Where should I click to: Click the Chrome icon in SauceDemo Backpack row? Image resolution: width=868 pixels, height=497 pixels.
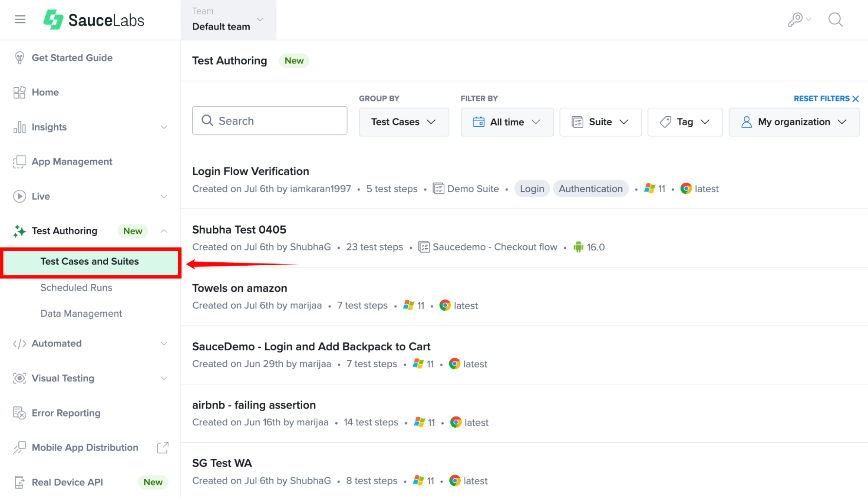tap(455, 364)
